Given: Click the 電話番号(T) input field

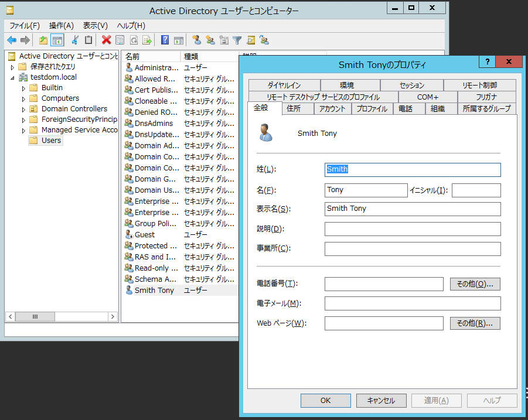Looking at the screenshot, I should pyautogui.click(x=384, y=284).
